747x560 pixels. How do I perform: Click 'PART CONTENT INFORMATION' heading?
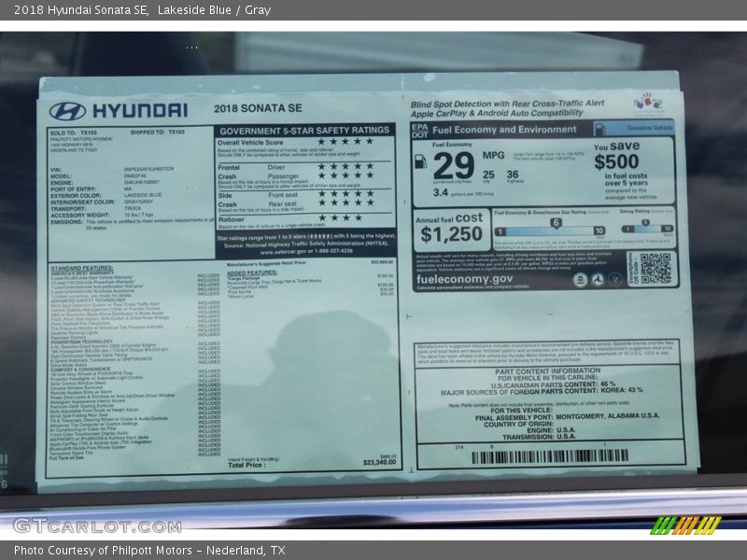[547, 371]
